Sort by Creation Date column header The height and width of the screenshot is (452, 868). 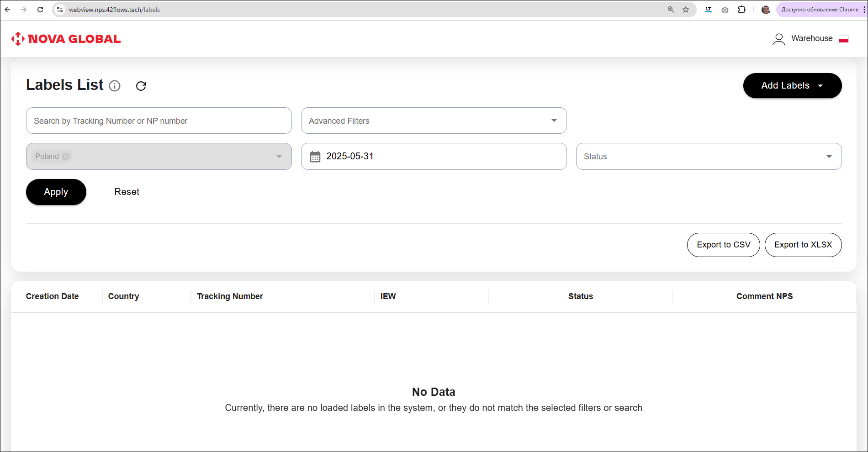pos(52,296)
